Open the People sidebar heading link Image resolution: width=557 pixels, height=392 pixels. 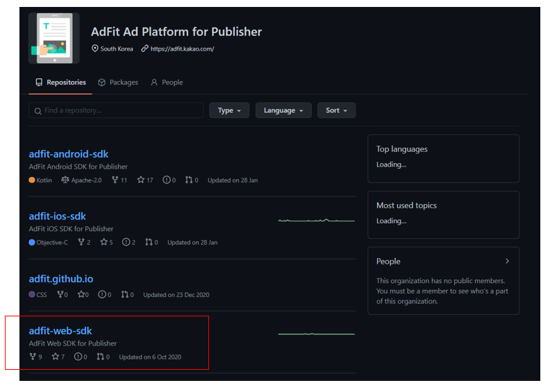(388, 262)
